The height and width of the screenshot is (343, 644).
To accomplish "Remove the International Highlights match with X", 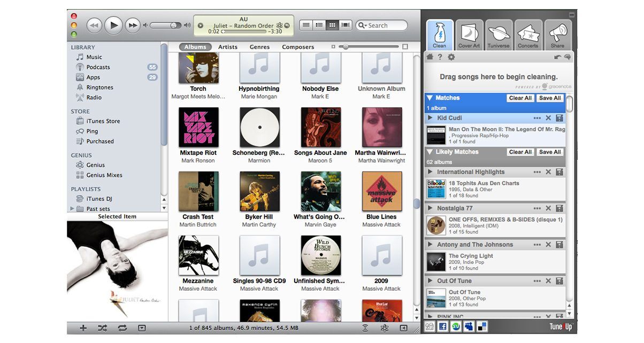I will pyautogui.click(x=548, y=172).
